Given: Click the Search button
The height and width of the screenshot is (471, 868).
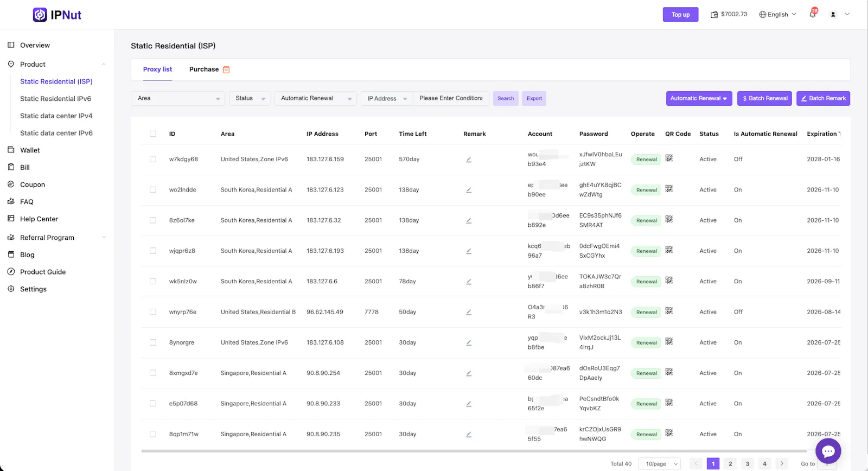Looking at the screenshot, I should point(506,98).
